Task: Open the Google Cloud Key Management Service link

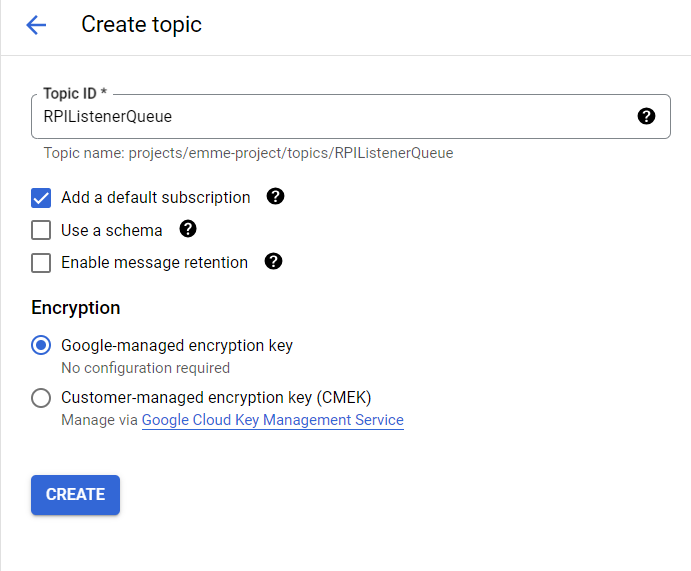Action: [x=272, y=421]
